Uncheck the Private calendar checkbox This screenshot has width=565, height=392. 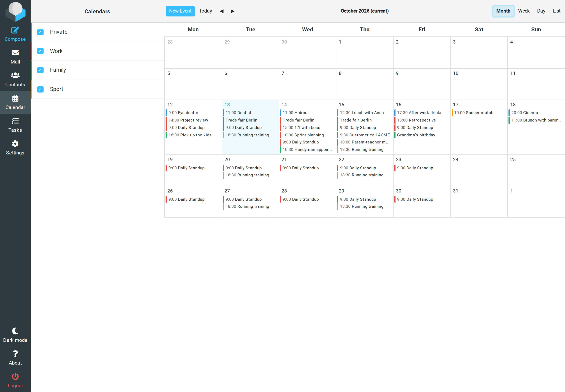40,32
